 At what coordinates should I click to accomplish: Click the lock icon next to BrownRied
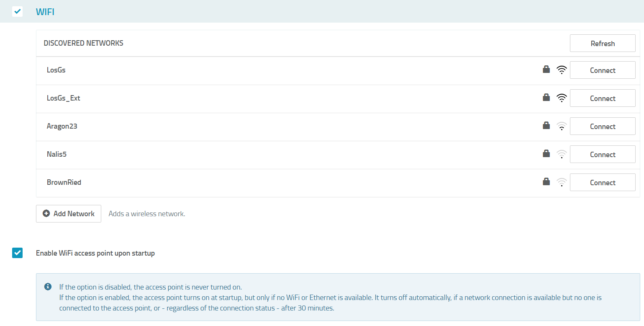click(x=546, y=182)
